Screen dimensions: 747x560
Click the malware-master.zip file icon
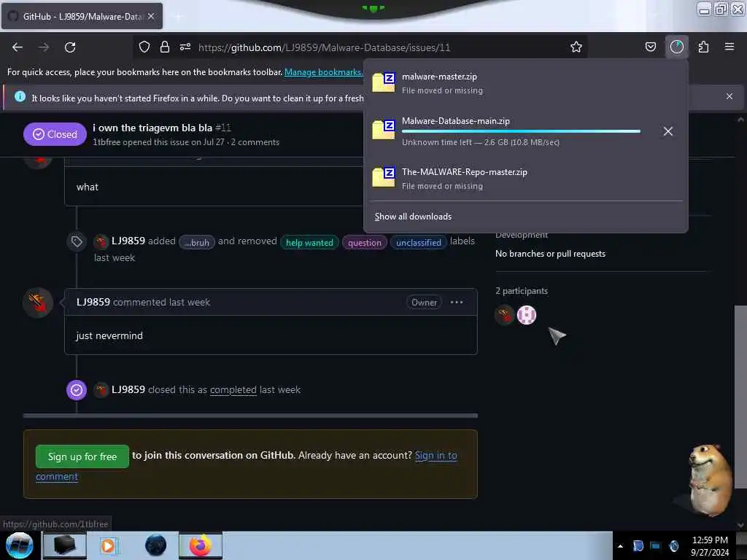(384, 82)
